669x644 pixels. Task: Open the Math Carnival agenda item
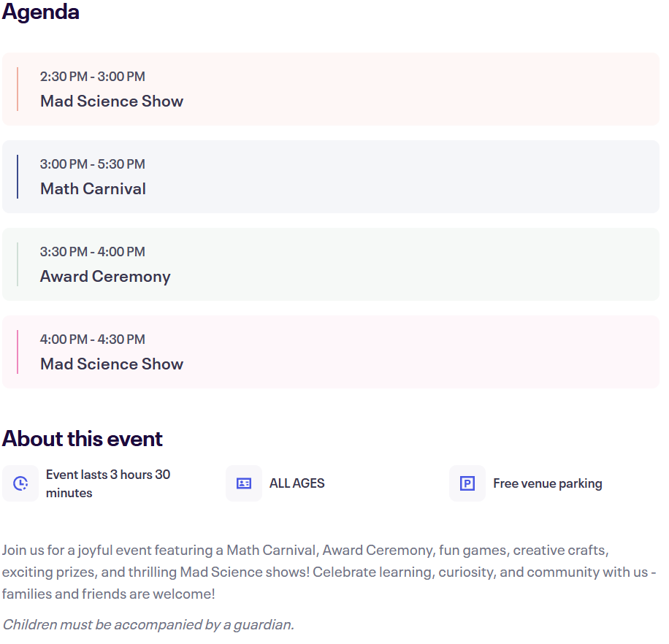(331, 177)
